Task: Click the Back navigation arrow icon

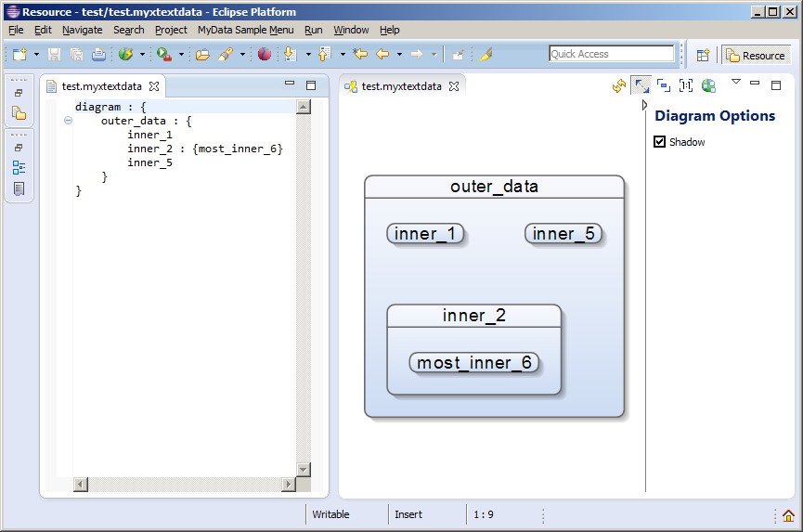Action: click(382, 55)
